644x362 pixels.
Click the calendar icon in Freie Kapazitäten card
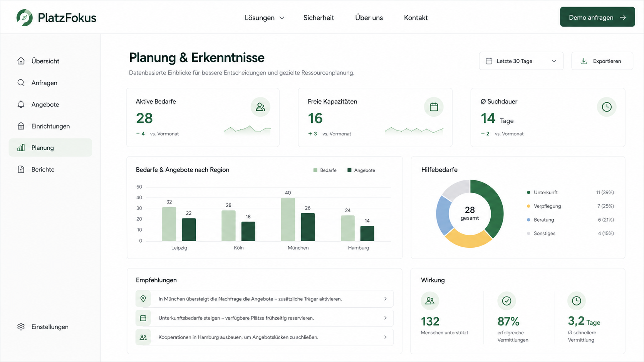434,107
